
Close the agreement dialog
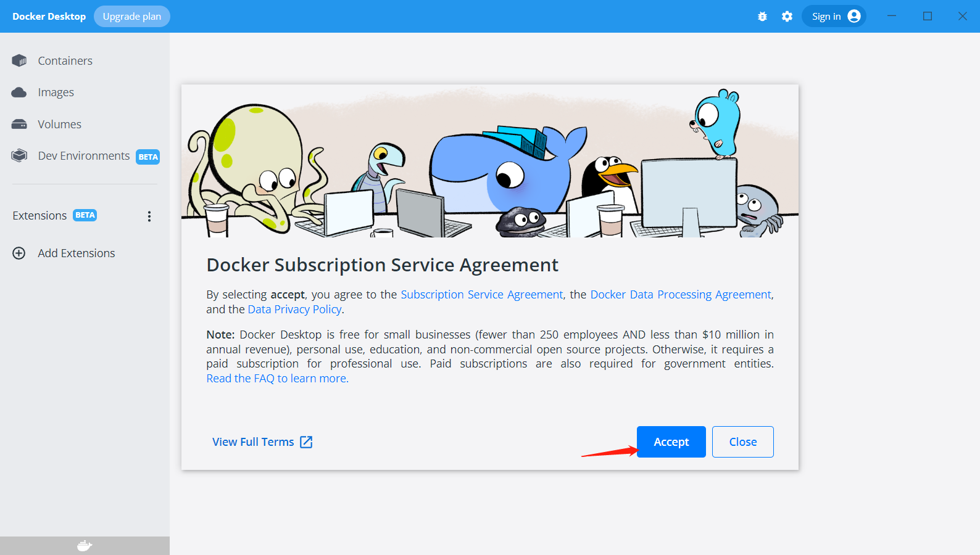coord(743,442)
